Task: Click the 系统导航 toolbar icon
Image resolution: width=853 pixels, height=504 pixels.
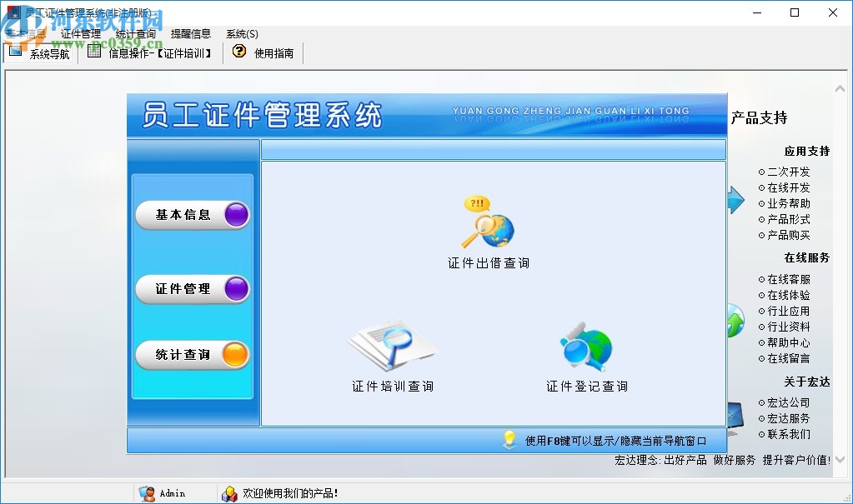Action: click(16, 50)
